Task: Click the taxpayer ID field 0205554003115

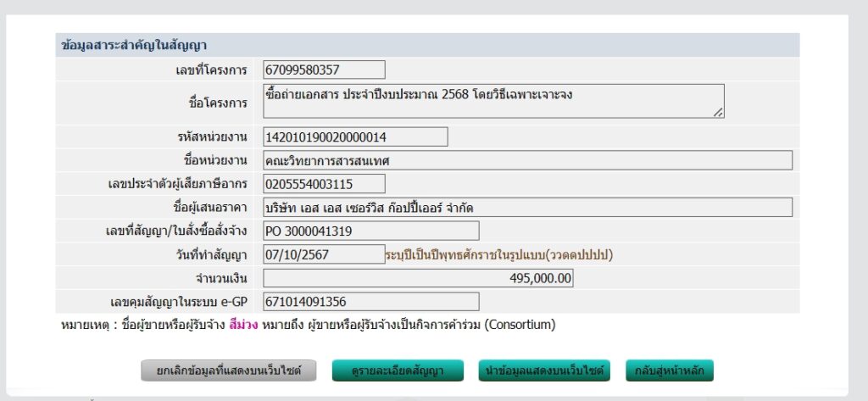Action: pyautogui.click(x=324, y=183)
